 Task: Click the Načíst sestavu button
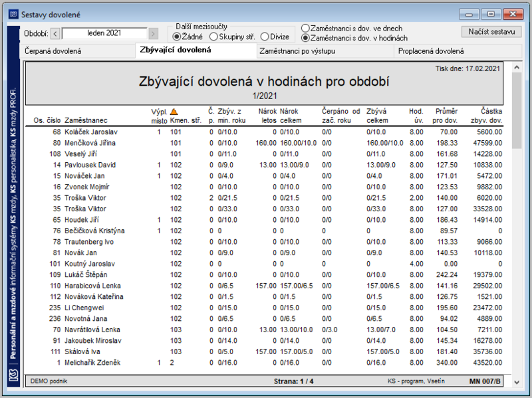491,31
